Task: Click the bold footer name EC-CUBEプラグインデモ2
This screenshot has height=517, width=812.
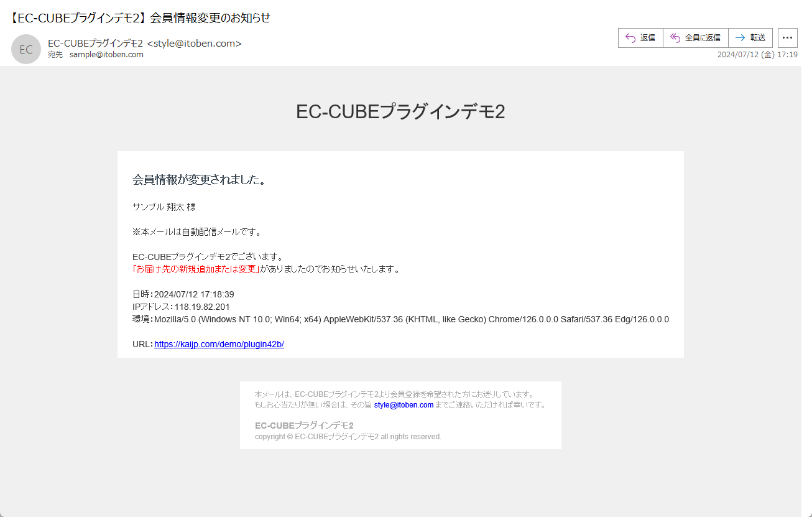Action: (304, 426)
